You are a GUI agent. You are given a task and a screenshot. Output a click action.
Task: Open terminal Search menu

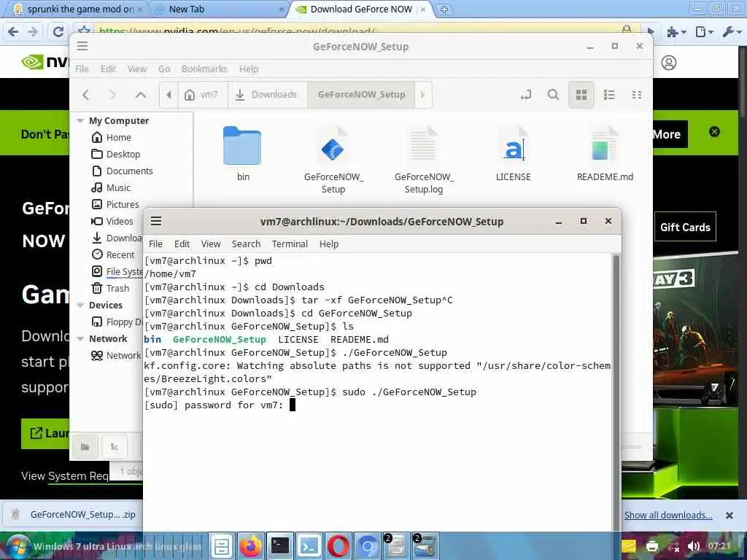246,244
